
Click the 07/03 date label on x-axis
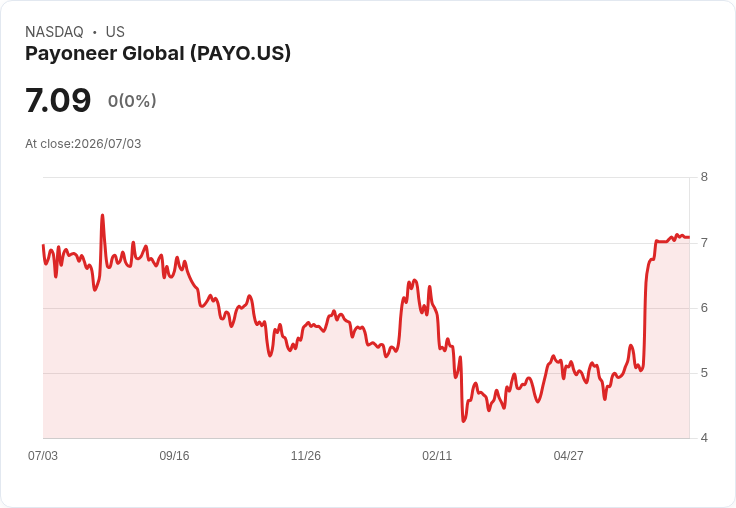43,455
